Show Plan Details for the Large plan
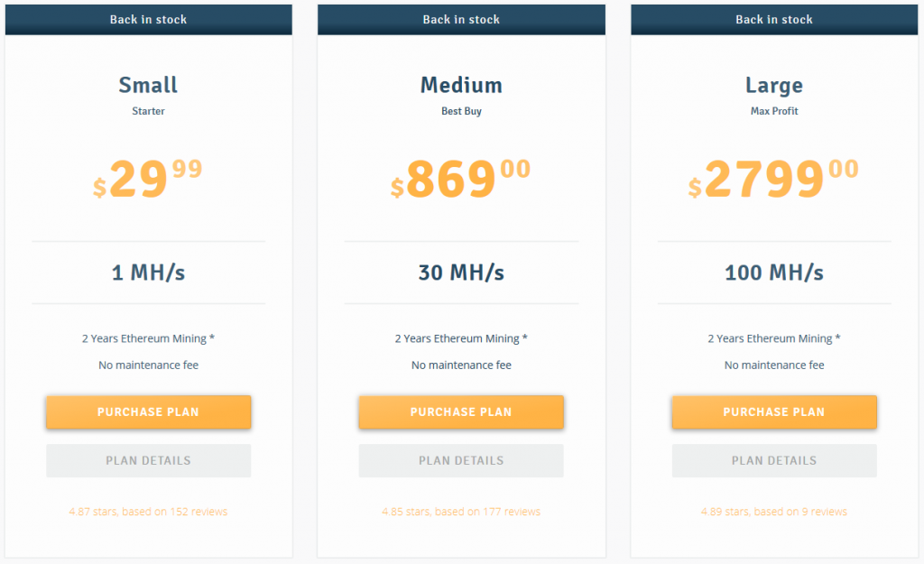The image size is (924, 564). click(774, 460)
